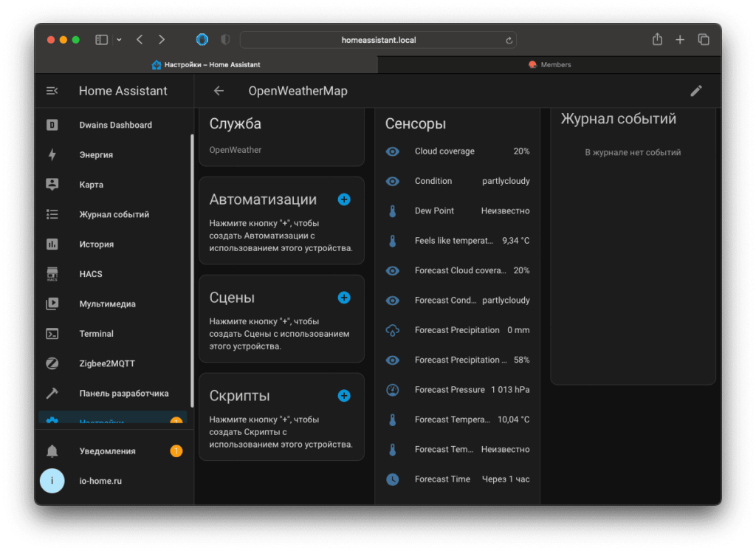Click the Forecast Precipitation 0 mm value
756x551 pixels.
point(518,330)
